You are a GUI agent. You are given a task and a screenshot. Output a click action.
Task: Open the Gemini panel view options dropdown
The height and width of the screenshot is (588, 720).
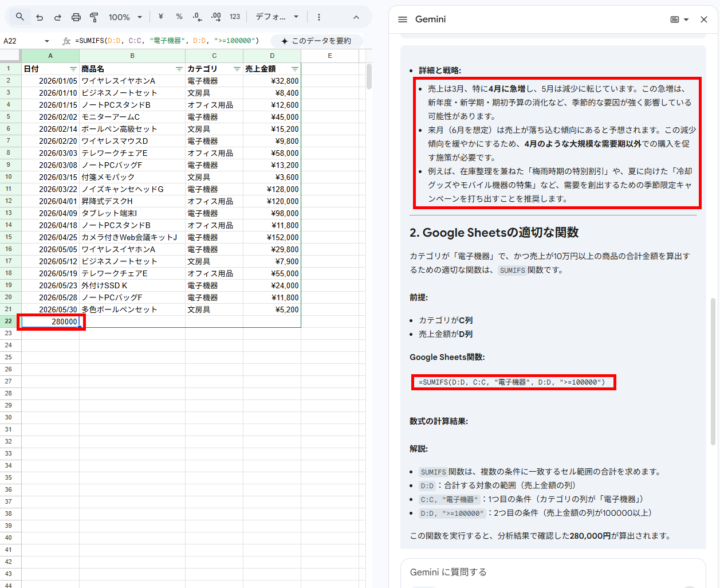[679, 19]
